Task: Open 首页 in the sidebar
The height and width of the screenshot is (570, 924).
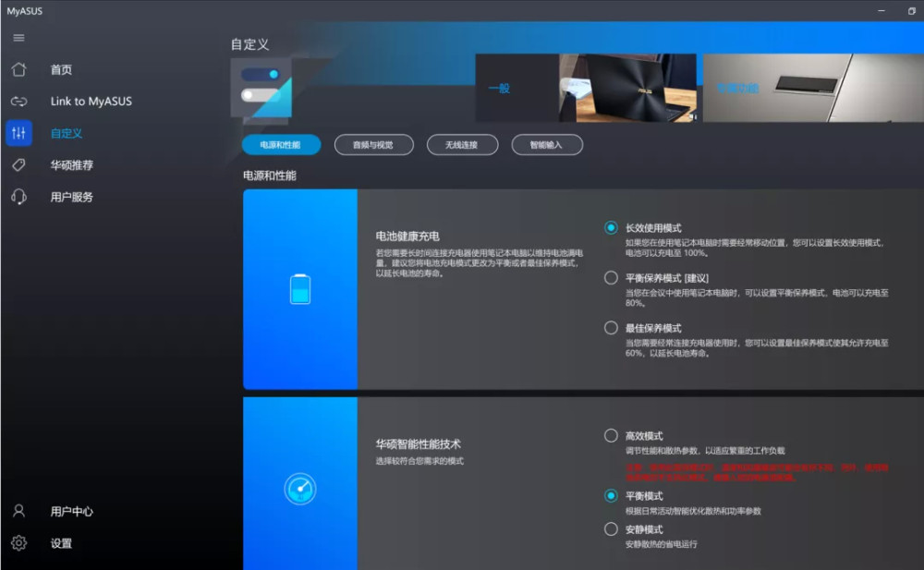Action: pyautogui.click(x=61, y=69)
